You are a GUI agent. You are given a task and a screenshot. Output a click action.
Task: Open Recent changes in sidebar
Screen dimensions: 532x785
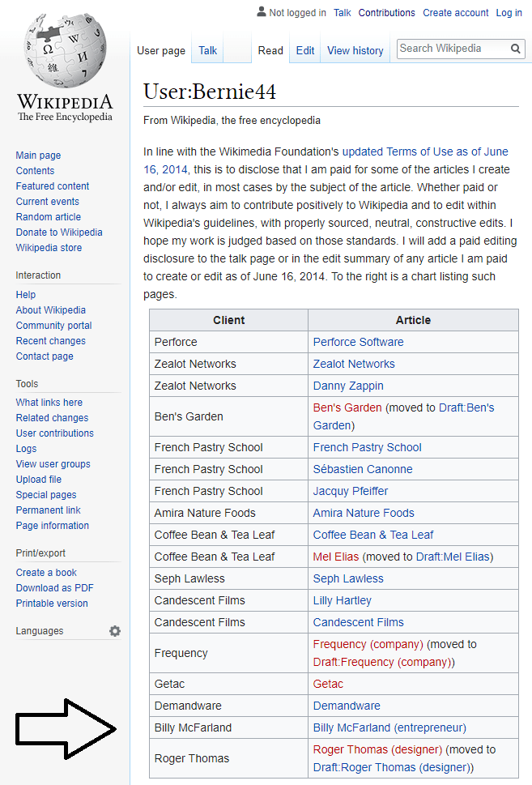pyautogui.click(x=50, y=341)
